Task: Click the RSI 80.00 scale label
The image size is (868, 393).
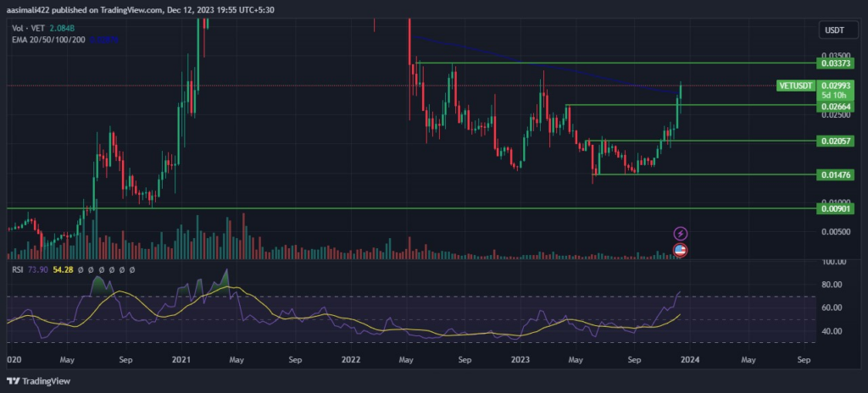Action: click(x=832, y=285)
